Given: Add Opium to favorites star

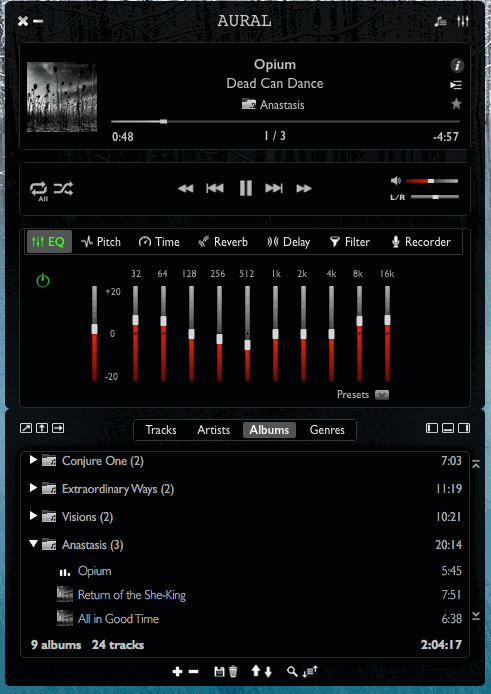Looking at the screenshot, I should [456, 104].
